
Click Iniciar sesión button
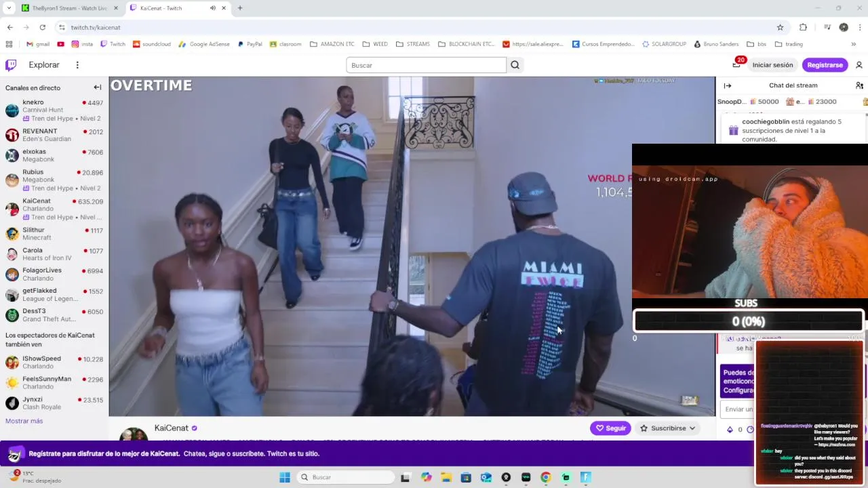(x=772, y=65)
